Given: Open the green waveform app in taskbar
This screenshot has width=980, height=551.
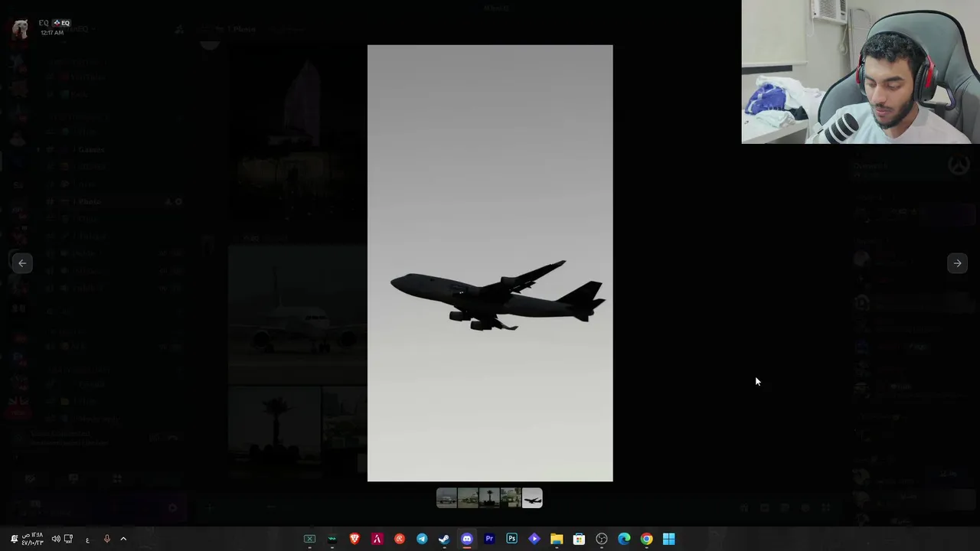Looking at the screenshot, I should (x=332, y=540).
